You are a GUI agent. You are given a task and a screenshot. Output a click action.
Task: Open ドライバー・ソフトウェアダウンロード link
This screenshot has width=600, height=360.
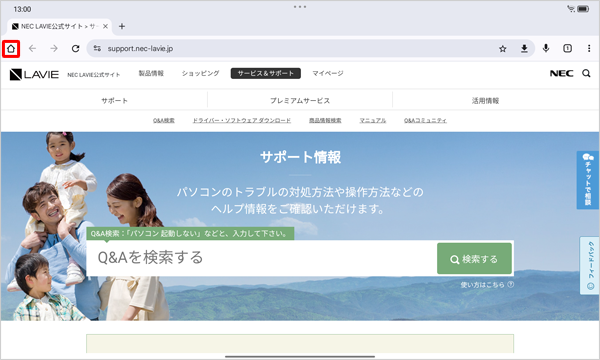point(241,121)
